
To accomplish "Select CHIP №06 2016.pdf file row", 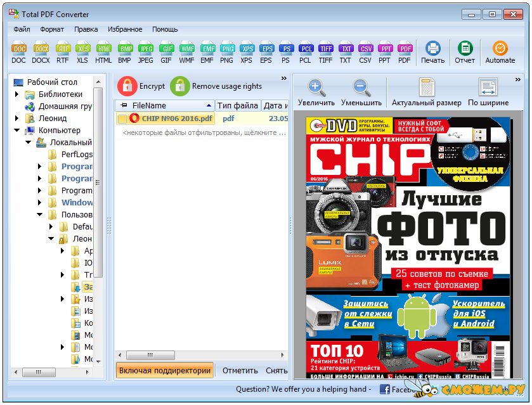I will [x=202, y=119].
